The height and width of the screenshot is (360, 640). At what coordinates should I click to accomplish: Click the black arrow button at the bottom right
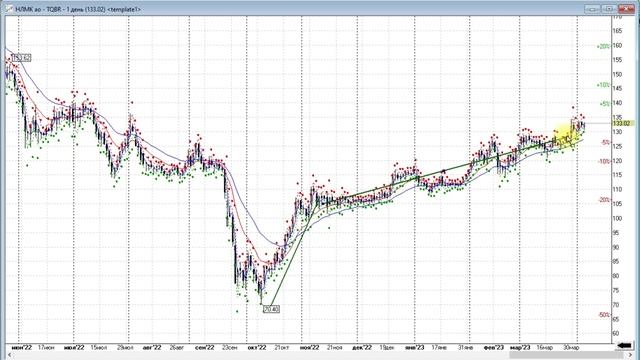point(624,346)
